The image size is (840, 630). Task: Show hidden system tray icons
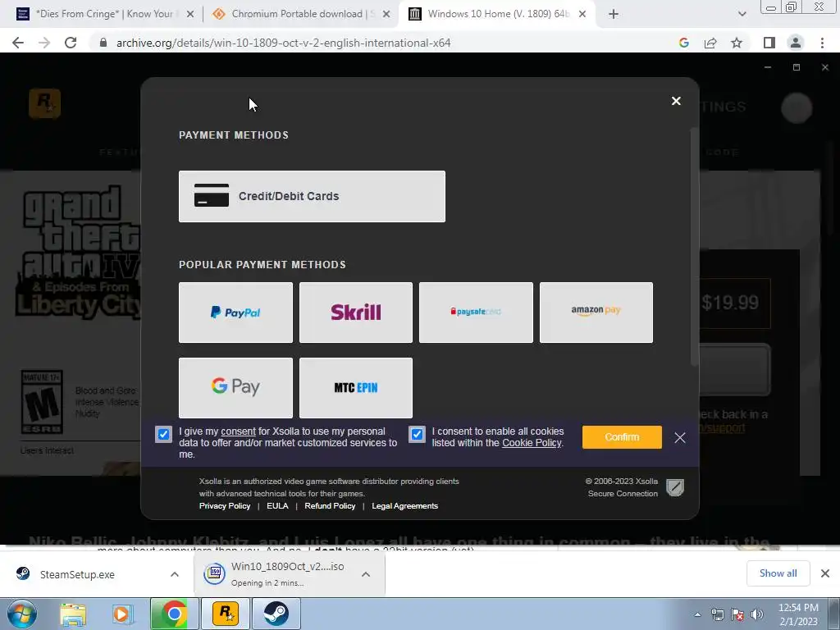(697, 614)
